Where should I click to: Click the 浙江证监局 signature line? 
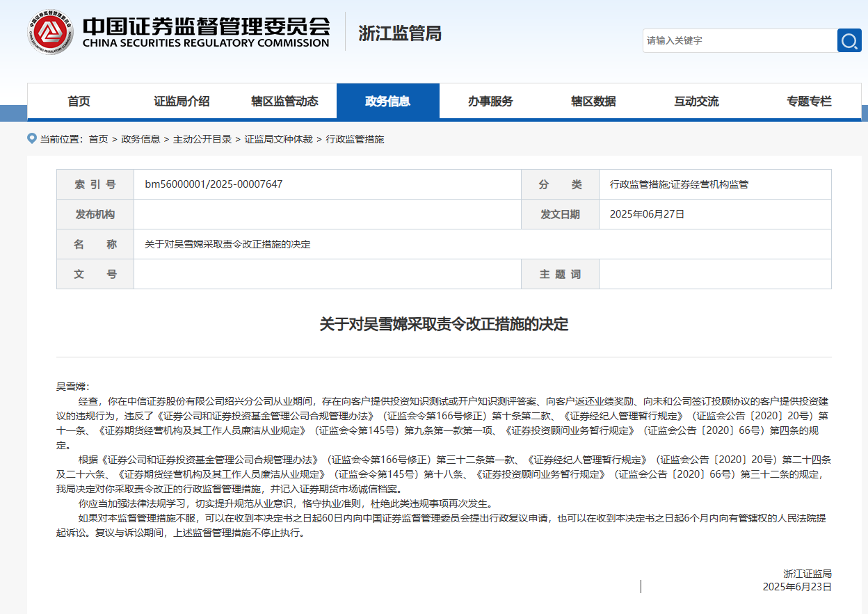click(807, 574)
